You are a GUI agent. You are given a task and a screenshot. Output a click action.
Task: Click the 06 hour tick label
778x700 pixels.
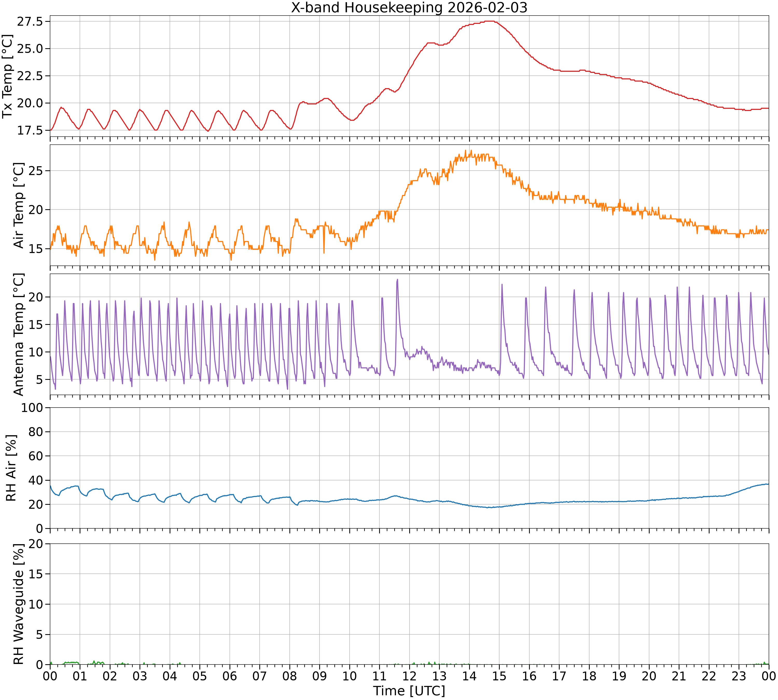pos(230,676)
